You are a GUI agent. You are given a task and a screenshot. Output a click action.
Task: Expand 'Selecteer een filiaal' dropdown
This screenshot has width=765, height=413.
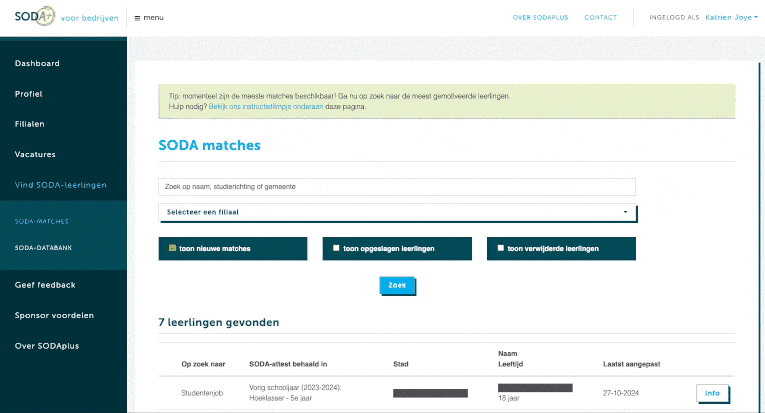coord(397,212)
